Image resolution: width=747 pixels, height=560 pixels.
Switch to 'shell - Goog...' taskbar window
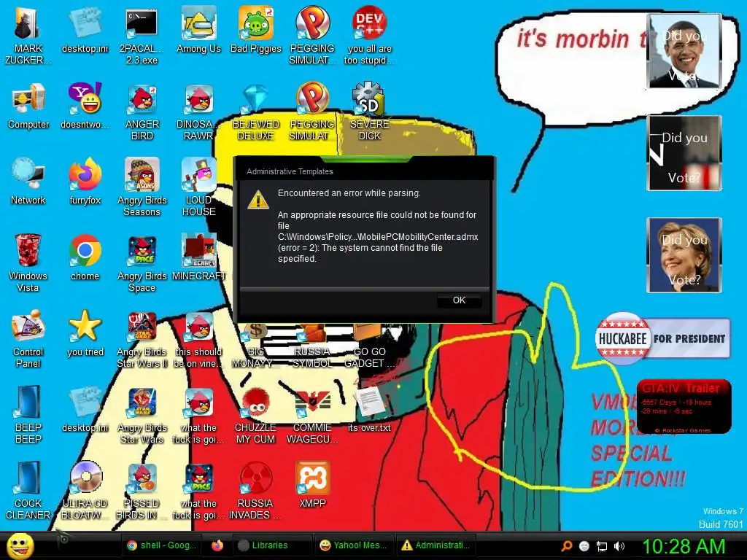[161, 545]
